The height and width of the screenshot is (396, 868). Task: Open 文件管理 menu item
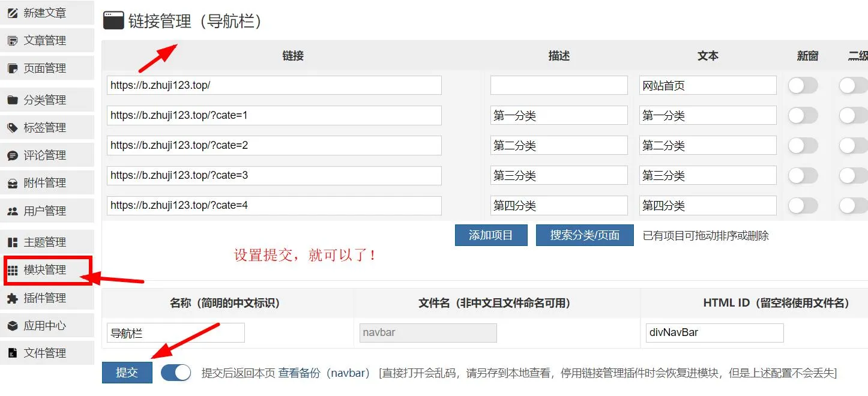coord(47,353)
